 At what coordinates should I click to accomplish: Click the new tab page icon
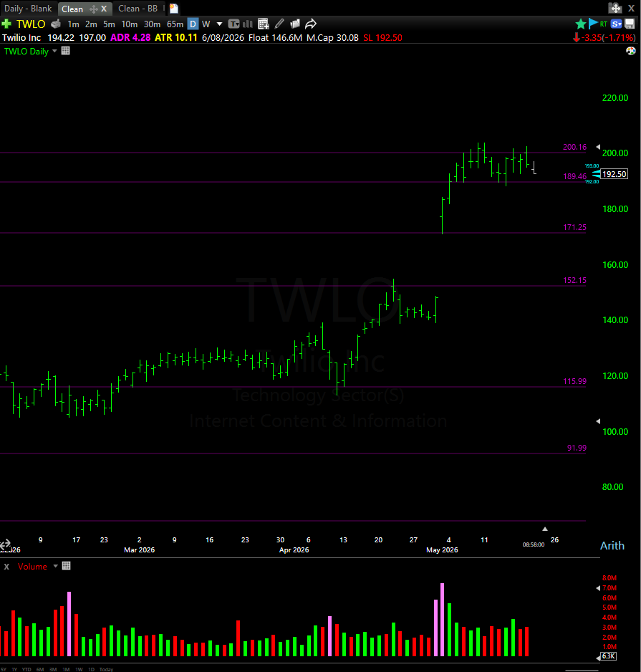click(173, 8)
